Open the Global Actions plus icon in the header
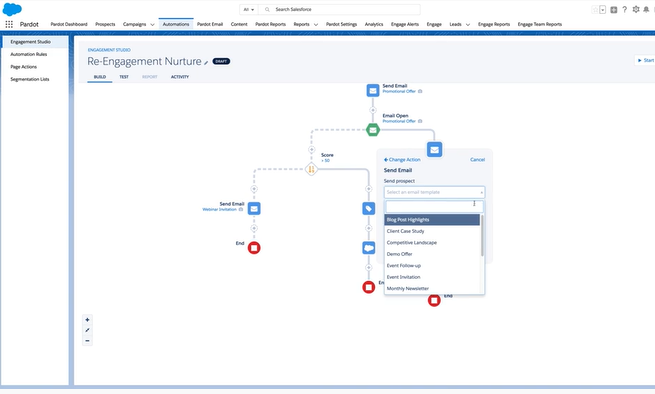655x394 pixels. click(x=614, y=10)
